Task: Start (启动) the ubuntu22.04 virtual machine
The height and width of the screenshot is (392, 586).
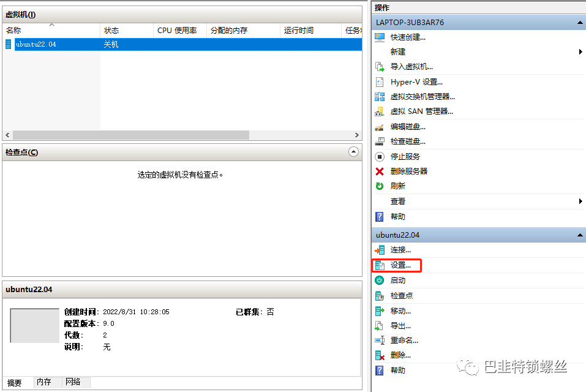Action: (398, 280)
